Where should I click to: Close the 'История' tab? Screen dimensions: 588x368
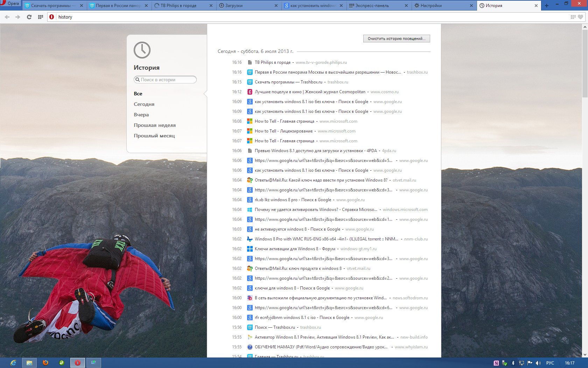536,6
